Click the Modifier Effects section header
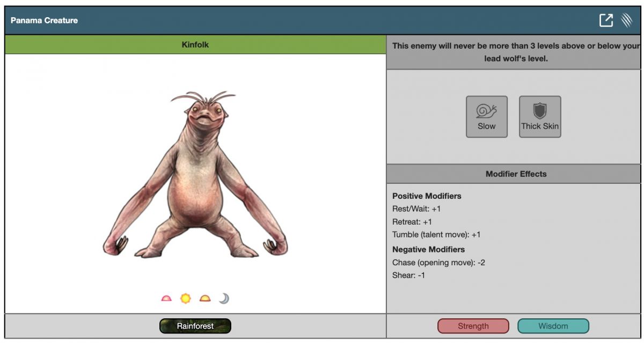644x343 pixels. click(516, 174)
